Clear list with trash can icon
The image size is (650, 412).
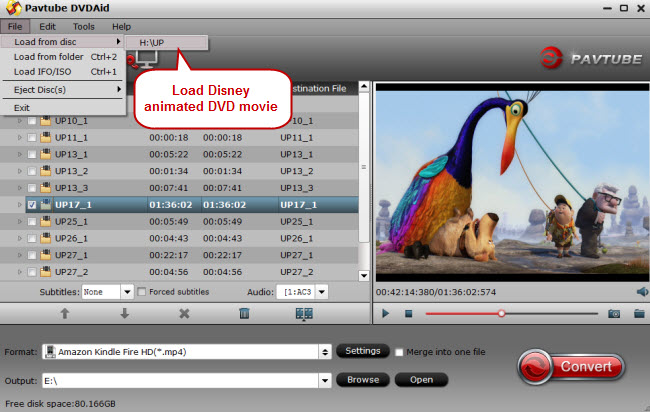tap(244, 313)
